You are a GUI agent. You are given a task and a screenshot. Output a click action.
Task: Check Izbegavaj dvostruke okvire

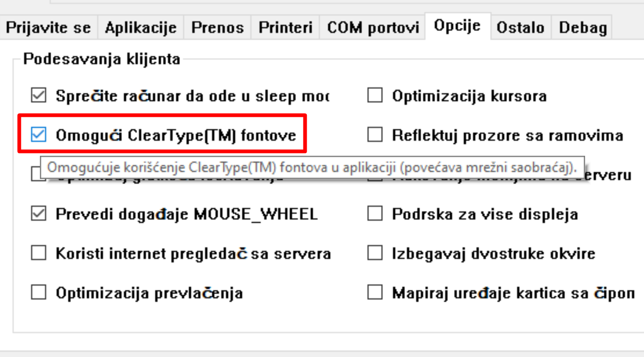pos(375,254)
